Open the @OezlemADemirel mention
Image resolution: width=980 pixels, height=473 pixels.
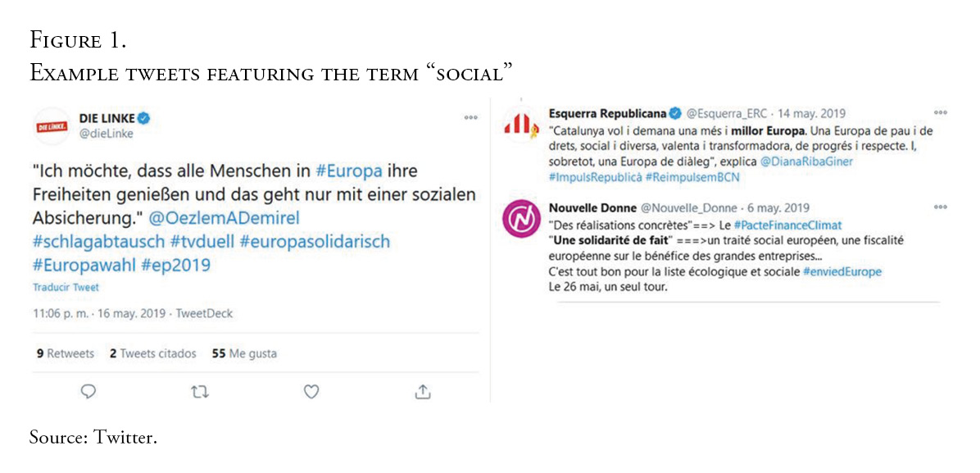(x=224, y=219)
